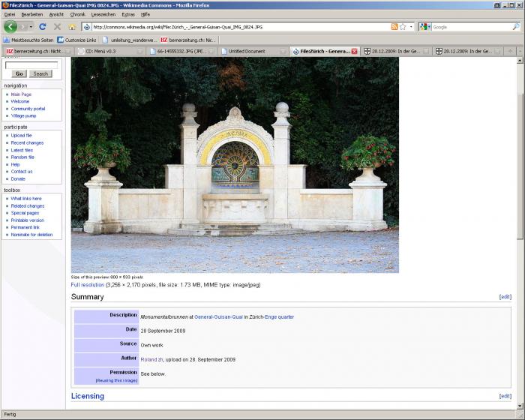Click the Full resolution link

click(x=88, y=285)
